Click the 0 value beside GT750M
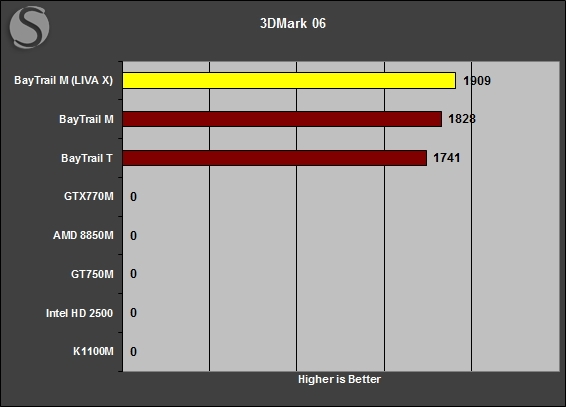Viewport: 566px width, 407px height. tap(134, 274)
